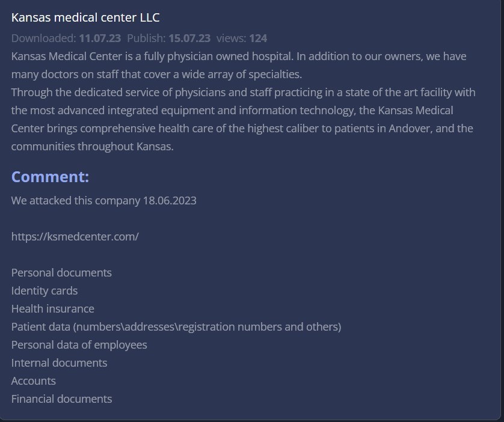Click the paragraph starting "Through the dedicated service"

(243, 119)
